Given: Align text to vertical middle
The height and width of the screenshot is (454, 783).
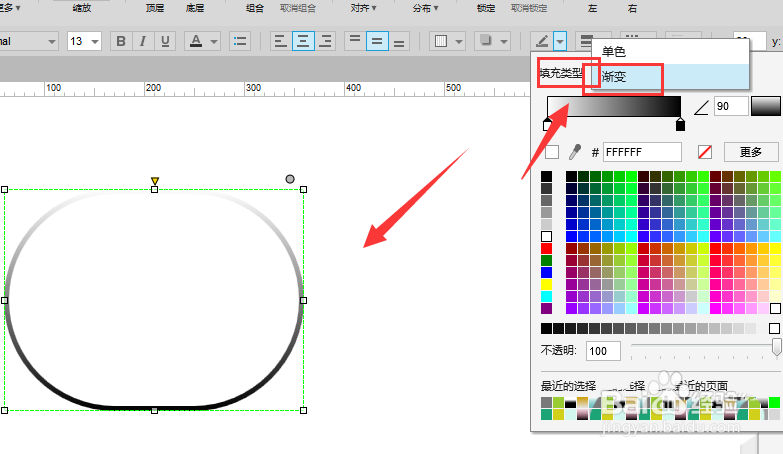Looking at the screenshot, I should coord(377,41).
